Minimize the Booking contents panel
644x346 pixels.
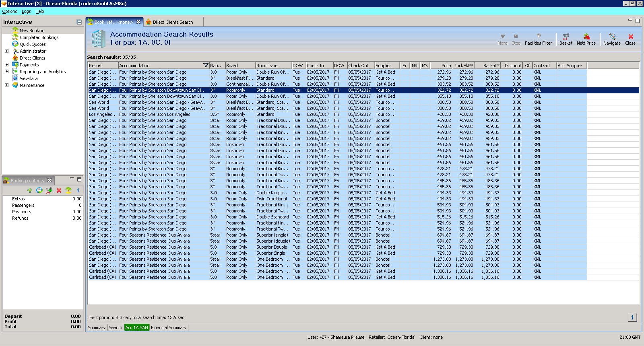pyautogui.click(x=72, y=179)
